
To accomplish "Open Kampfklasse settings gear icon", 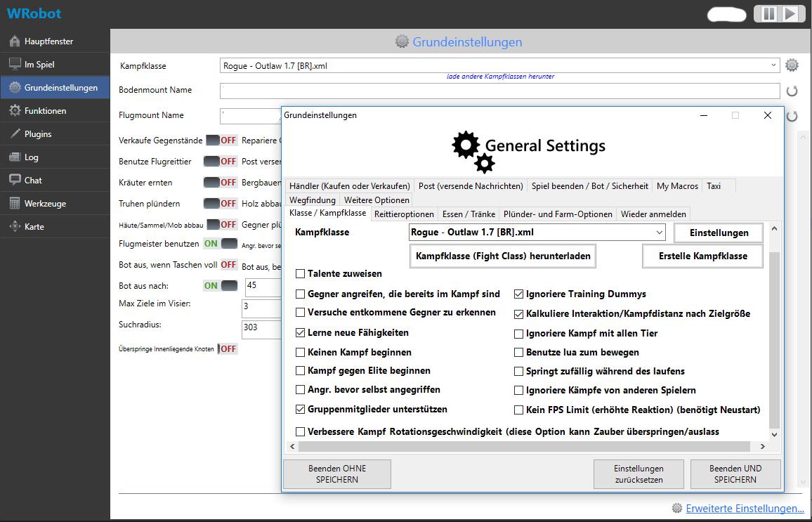I will 792,65.
